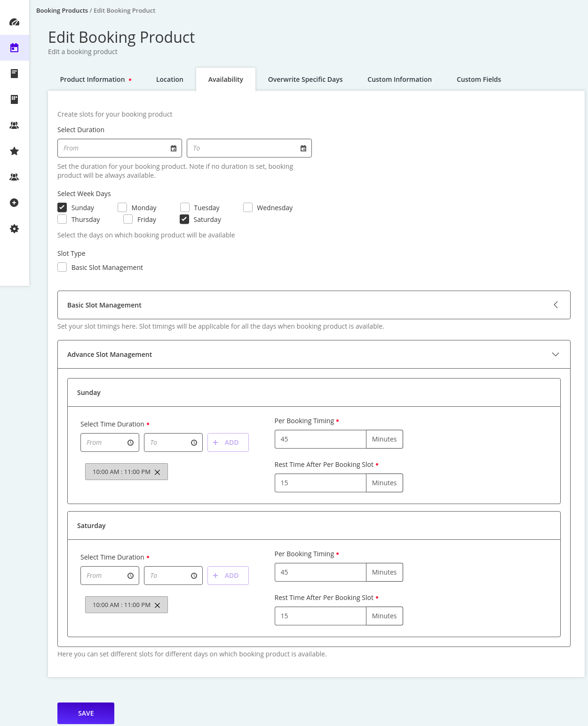Click the star reviews sidebar icon
Image resolution: width=588 pixels, height=726 pixels.
click(15, 151)
